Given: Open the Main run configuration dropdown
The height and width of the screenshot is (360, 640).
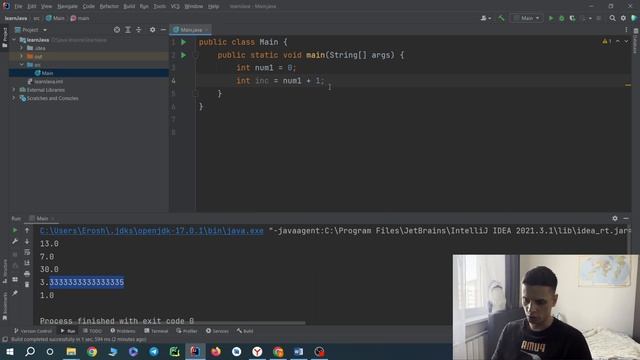Looking at the screenshot, I should click(x=527, y=18).
